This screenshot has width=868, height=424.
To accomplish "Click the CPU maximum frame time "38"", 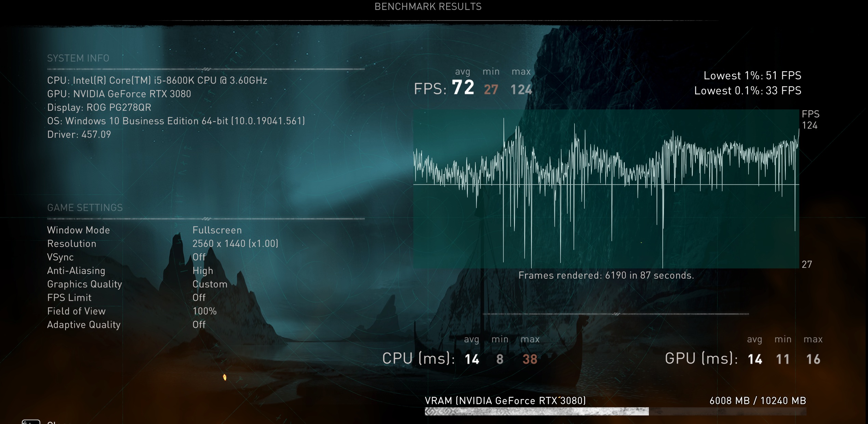I will click(530, 359).
